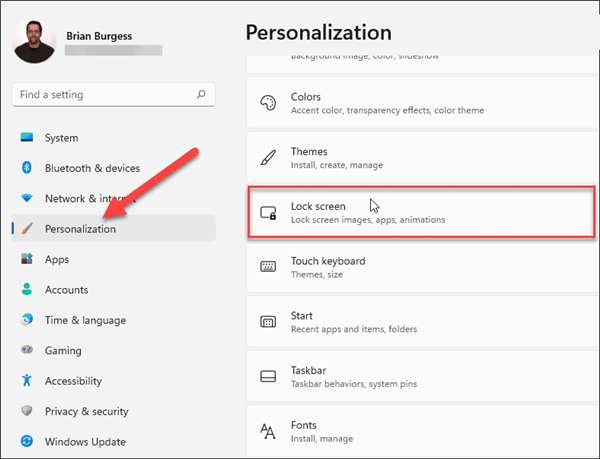Open the Themes settings

click(x=418, y=158)
